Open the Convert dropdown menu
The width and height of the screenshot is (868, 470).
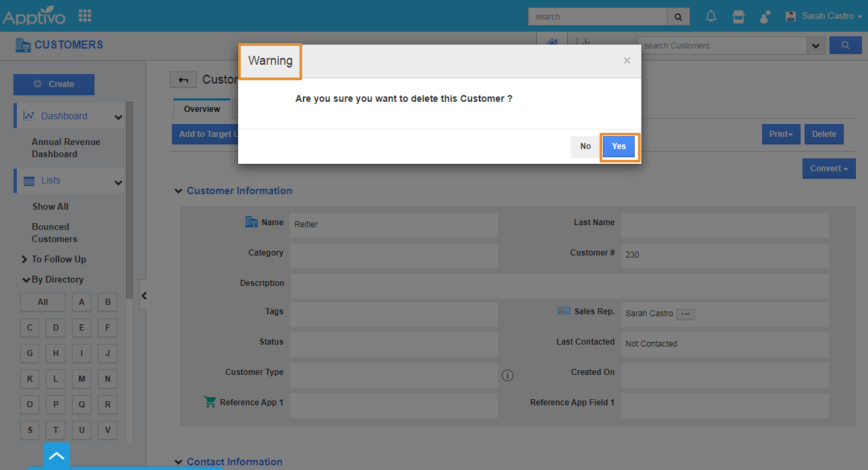829,169
